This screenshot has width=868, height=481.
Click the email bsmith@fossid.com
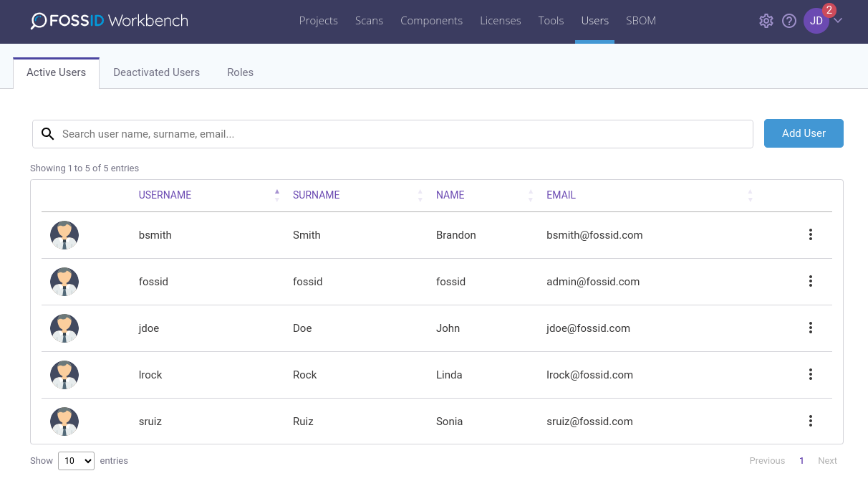(x=594, y=235)
